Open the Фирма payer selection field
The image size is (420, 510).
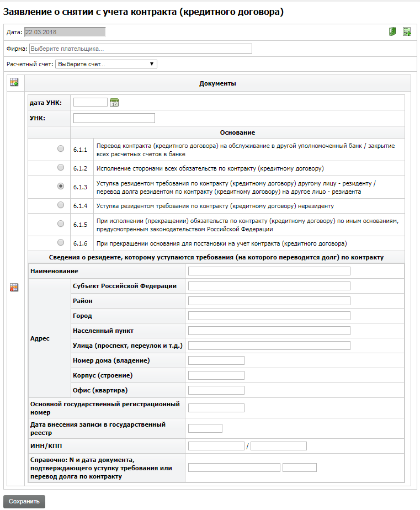(x=140, y=49)
